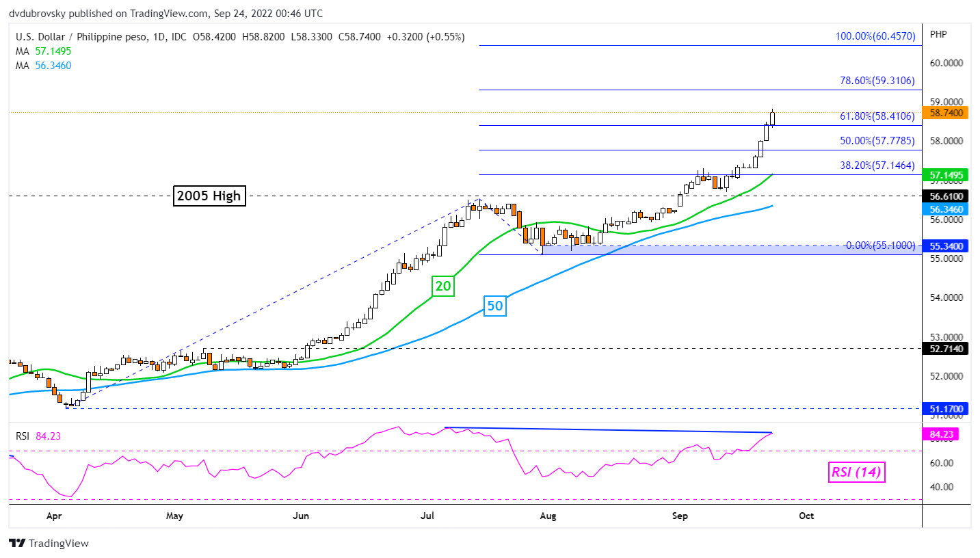Click the Sep label on time axis
This screenshot has width=980, height=558.
(679, 516)
